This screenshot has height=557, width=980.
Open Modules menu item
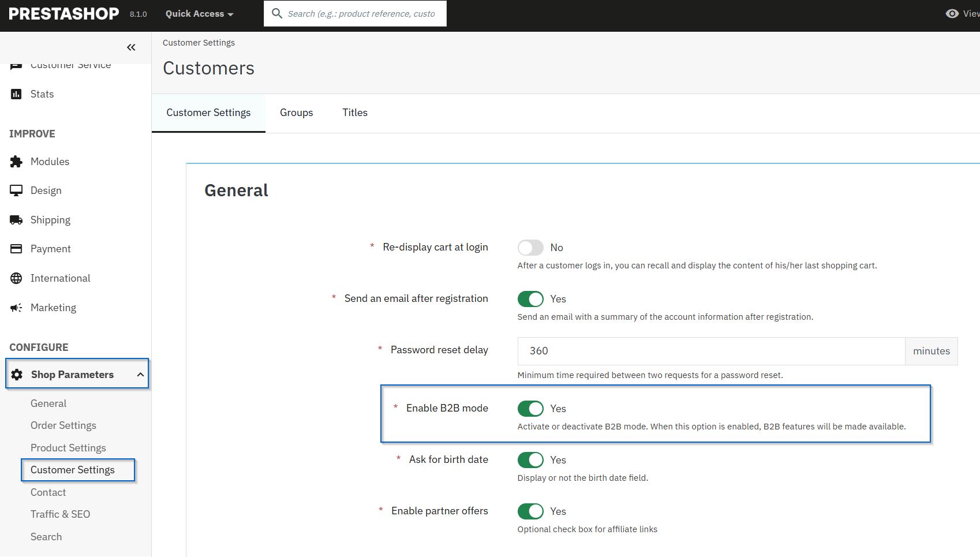click(x=50, y=162)
